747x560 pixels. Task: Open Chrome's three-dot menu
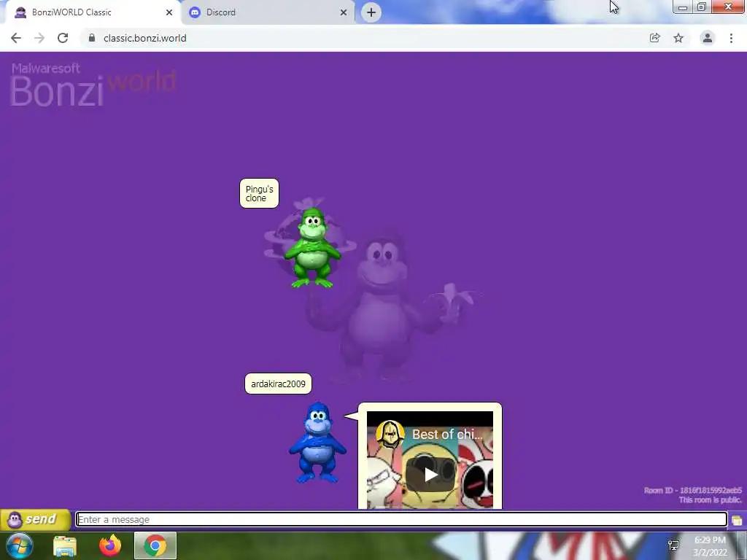point(731,38)
